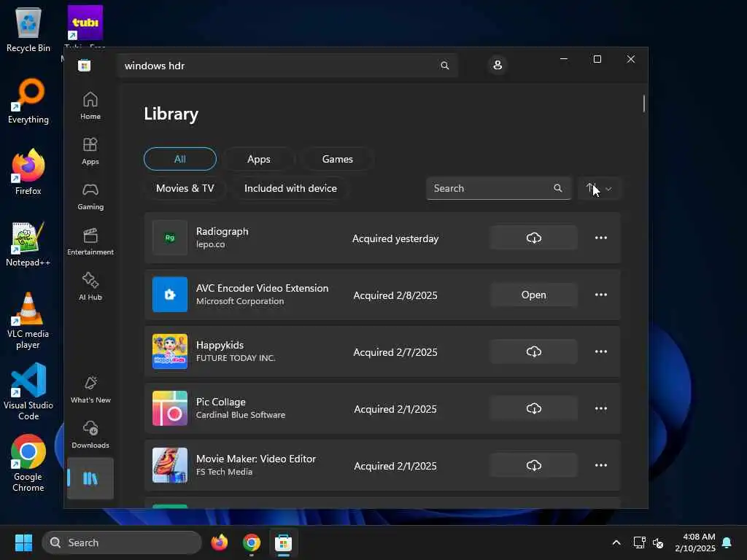The width and height of the screenshot is (747, 560).
Task: Click the 'Radiograph' app name
Action: (222, 231)
